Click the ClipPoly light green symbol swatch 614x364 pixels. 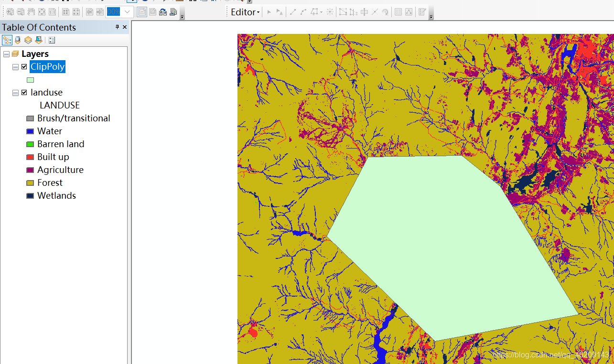[x=30, y=80]
